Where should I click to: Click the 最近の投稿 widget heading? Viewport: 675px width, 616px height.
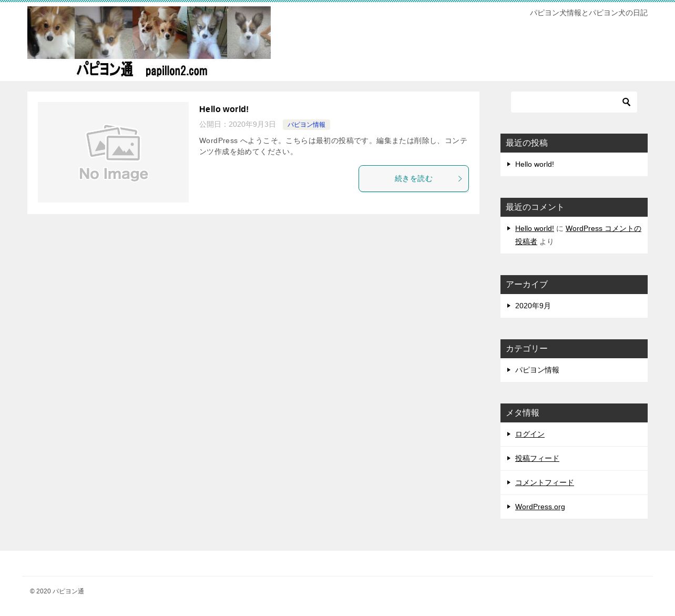coord(574,143)
